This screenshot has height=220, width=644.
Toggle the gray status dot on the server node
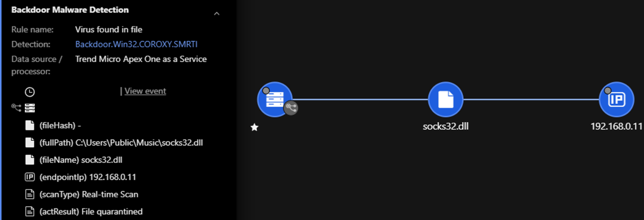[266, 90]
